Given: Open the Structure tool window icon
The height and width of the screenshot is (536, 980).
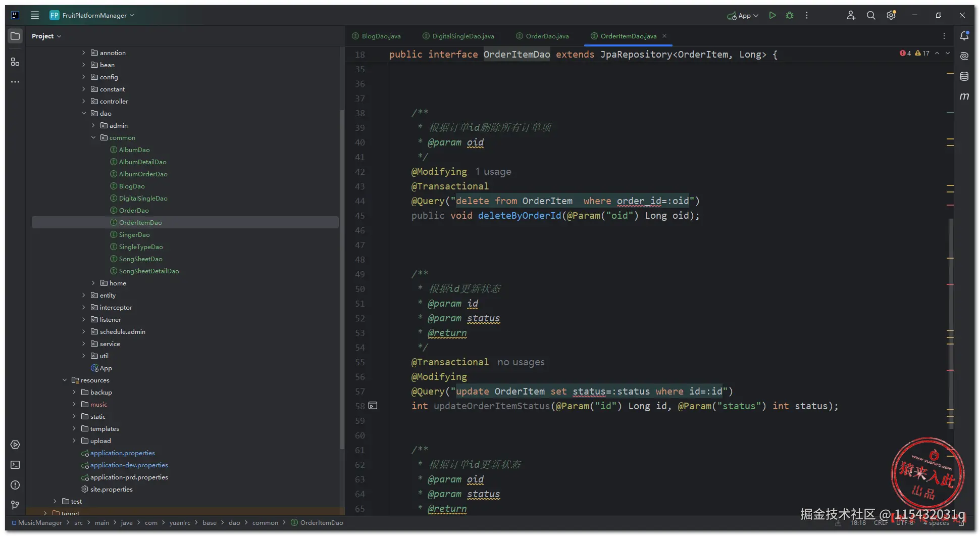Looking at the screenshot, I should [15, 62].
